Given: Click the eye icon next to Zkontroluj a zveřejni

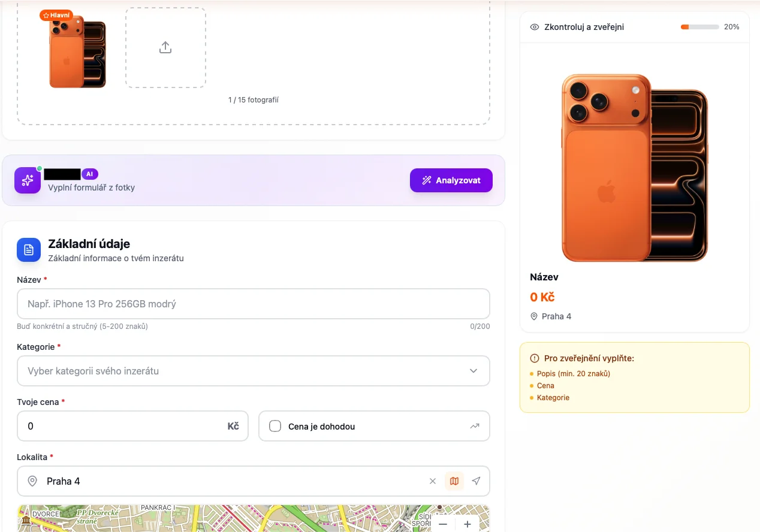Looking at the screenshot, I should pyautogui.click(x=533, y=27).
